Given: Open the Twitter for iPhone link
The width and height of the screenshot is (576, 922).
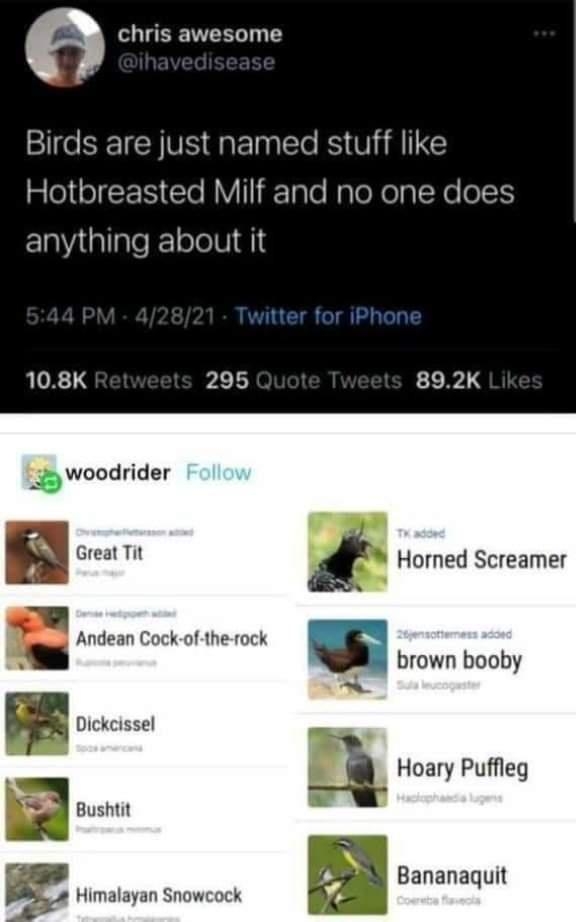Looking at the screenshot, I should click(329, 316).
